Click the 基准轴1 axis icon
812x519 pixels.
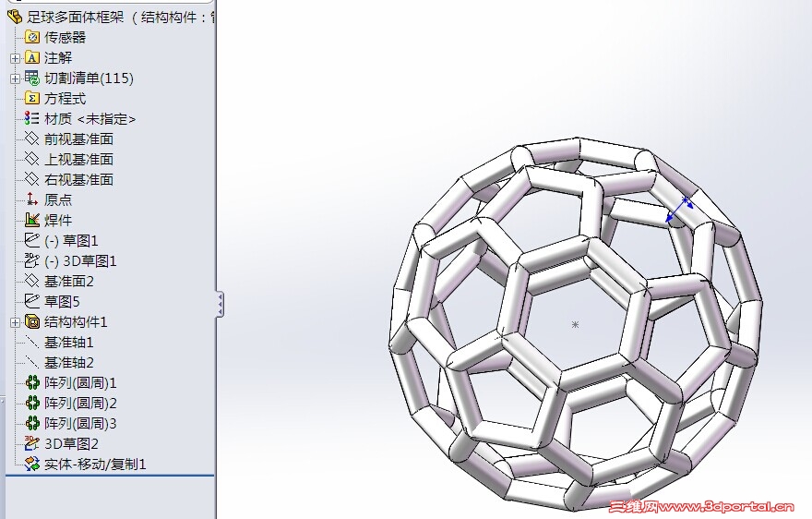pyautogui.click(x=32, y=342)
